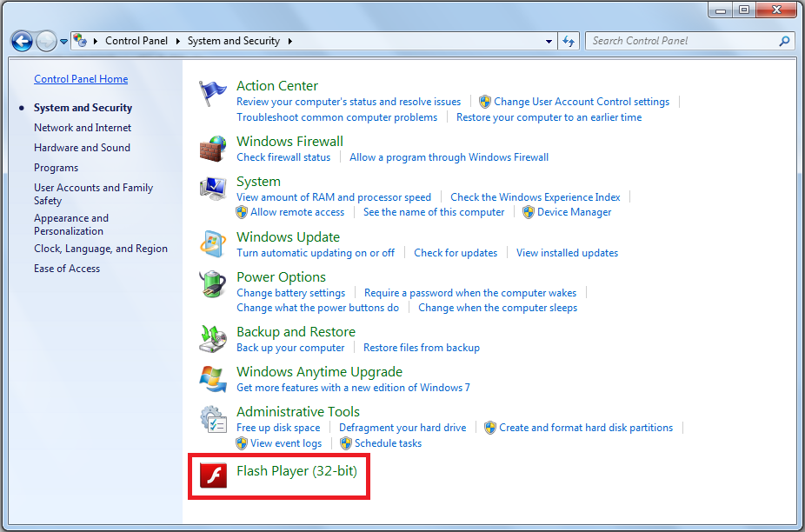Click System and Security breadcrumb

pyautogui.click(x=234, y=41)
